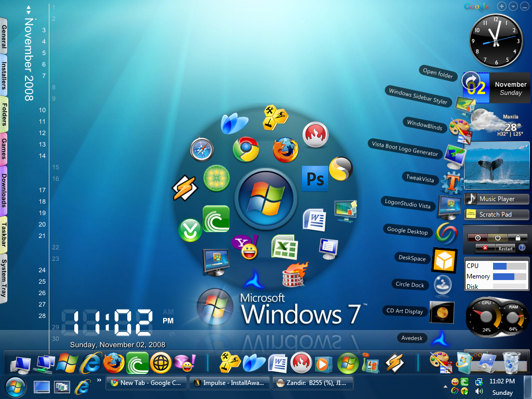Launch Photoshop from the circle dock
This screenshot has width=532, height=399.
point(315,178)
